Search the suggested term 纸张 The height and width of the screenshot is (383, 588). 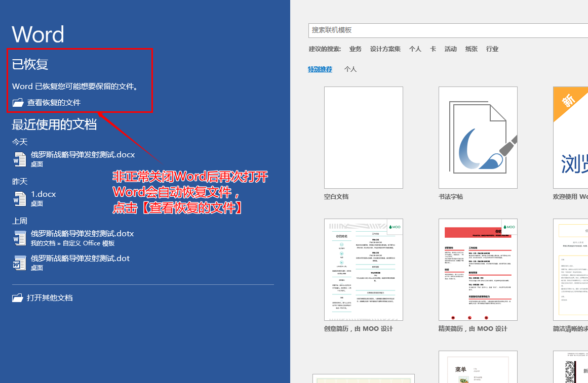coord(472,49)
